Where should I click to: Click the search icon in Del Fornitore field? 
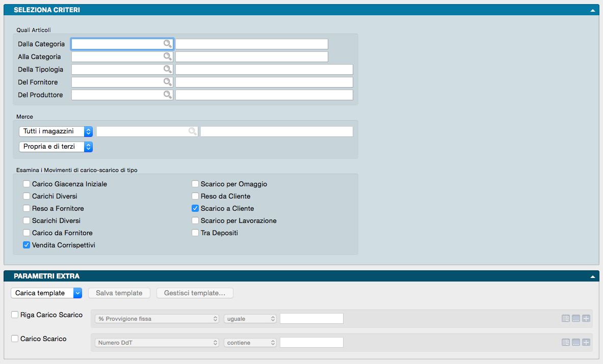point(167,82)
